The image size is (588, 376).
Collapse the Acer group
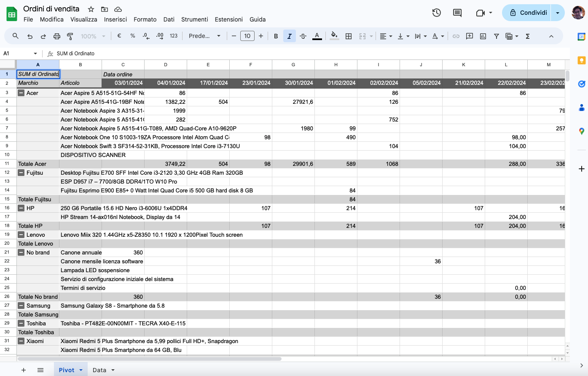21,93
